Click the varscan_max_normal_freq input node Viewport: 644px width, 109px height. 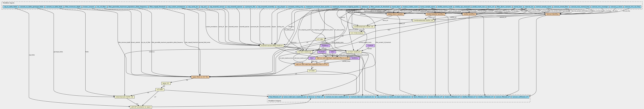pos(580,7)
